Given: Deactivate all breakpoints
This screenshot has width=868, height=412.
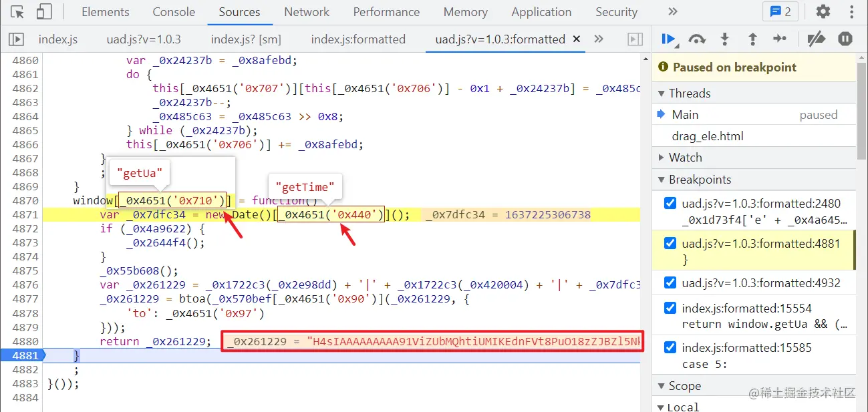Looking at the screenshot, I should coord(817,39).
